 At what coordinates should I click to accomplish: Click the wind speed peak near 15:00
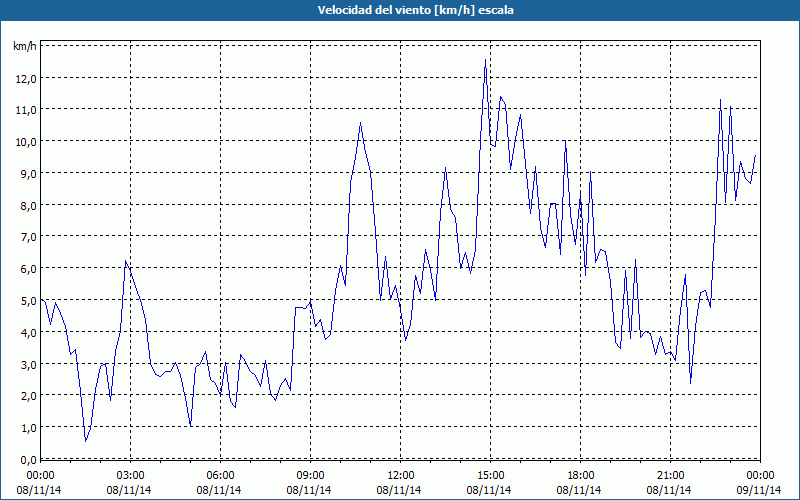pos(485,60)
